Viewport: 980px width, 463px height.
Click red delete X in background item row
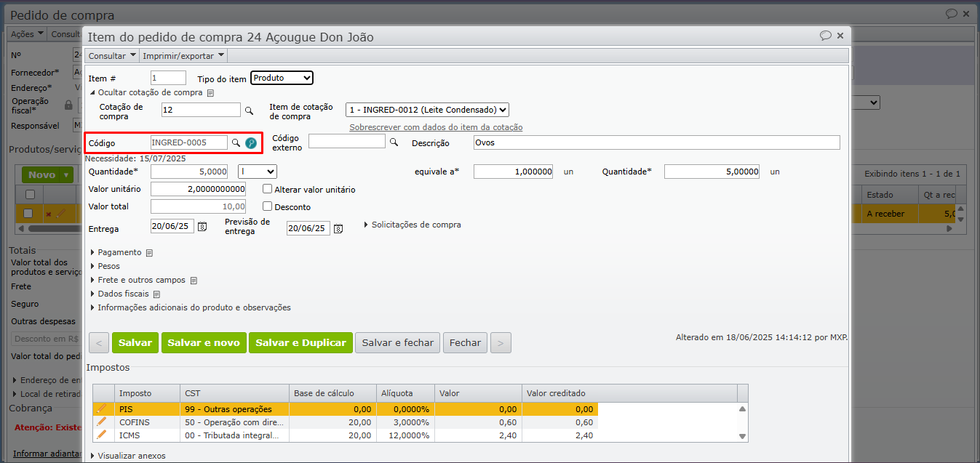tap(49, 214)
